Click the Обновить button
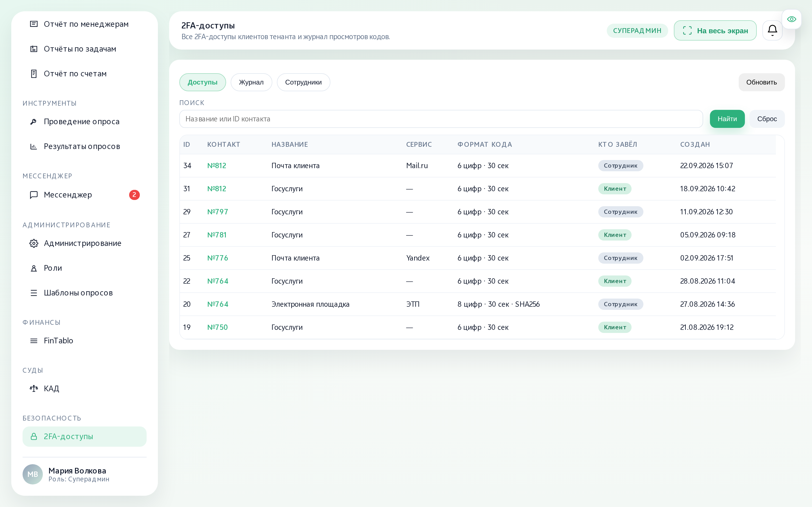Viewport: 812px width, 507px height. 761,82
